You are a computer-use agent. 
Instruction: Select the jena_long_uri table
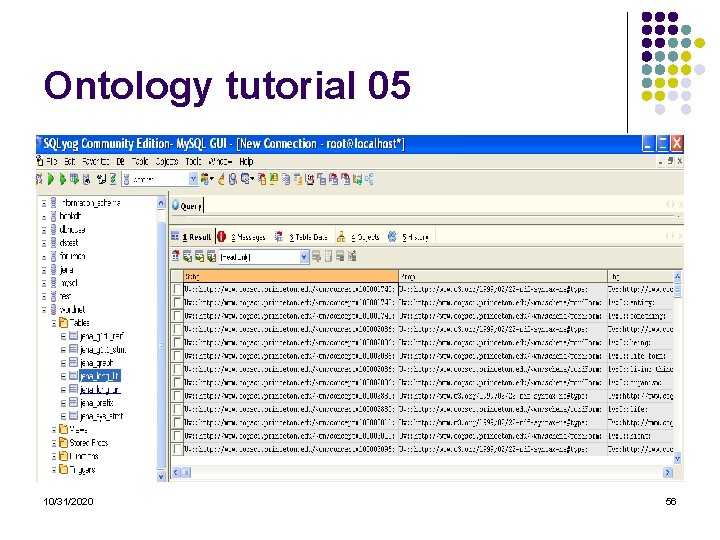[100, 389]
